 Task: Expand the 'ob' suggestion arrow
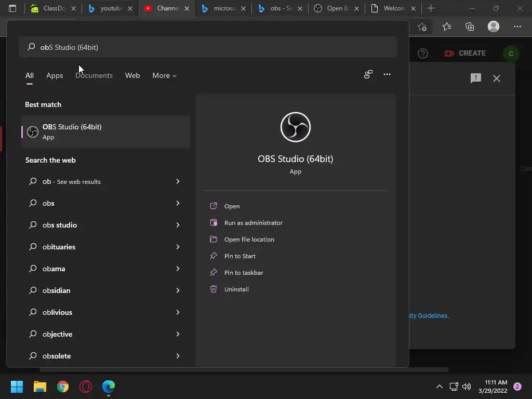pos(178,181)
